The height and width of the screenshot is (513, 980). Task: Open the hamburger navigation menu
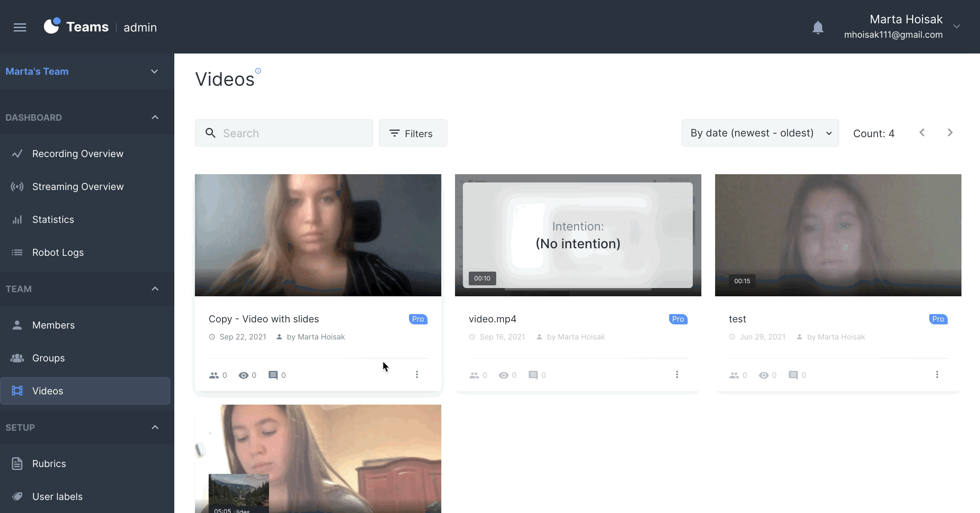[x=20, y=27]
